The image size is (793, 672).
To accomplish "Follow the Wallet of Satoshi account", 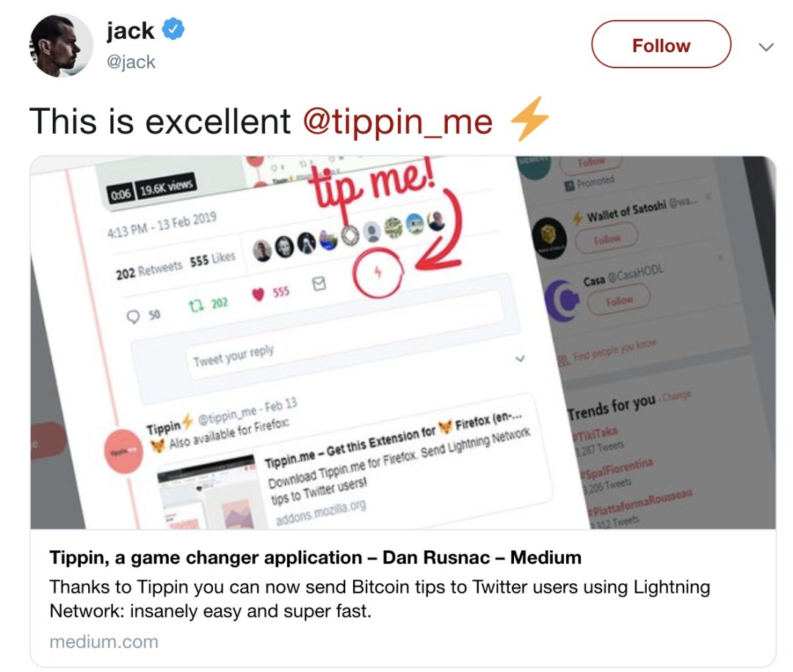I will point(606,237).
